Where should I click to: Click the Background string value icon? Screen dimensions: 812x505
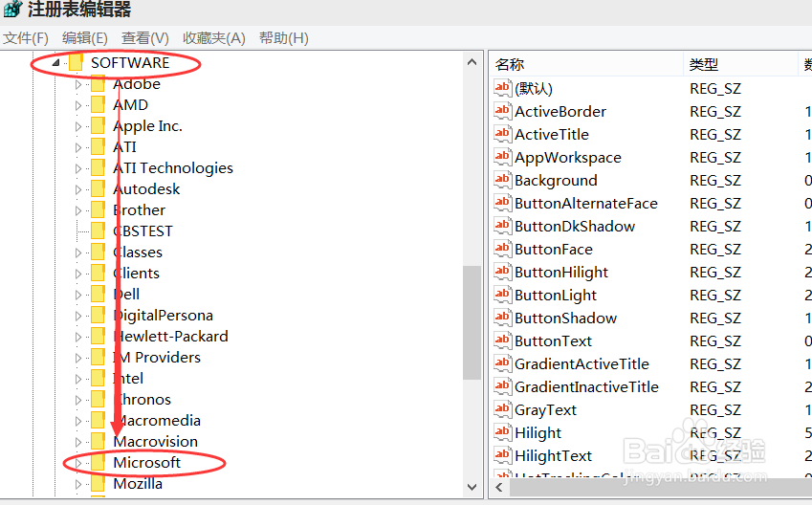[x=502, y=180]
